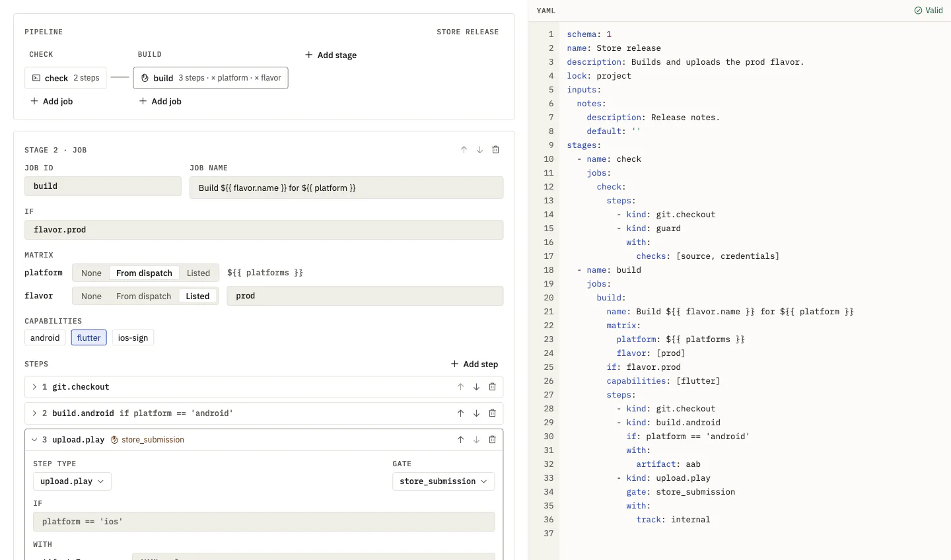Viewport: 951px width, 560px height.
Task: Set flavor matrix to None
Action: tap(91, 297)
